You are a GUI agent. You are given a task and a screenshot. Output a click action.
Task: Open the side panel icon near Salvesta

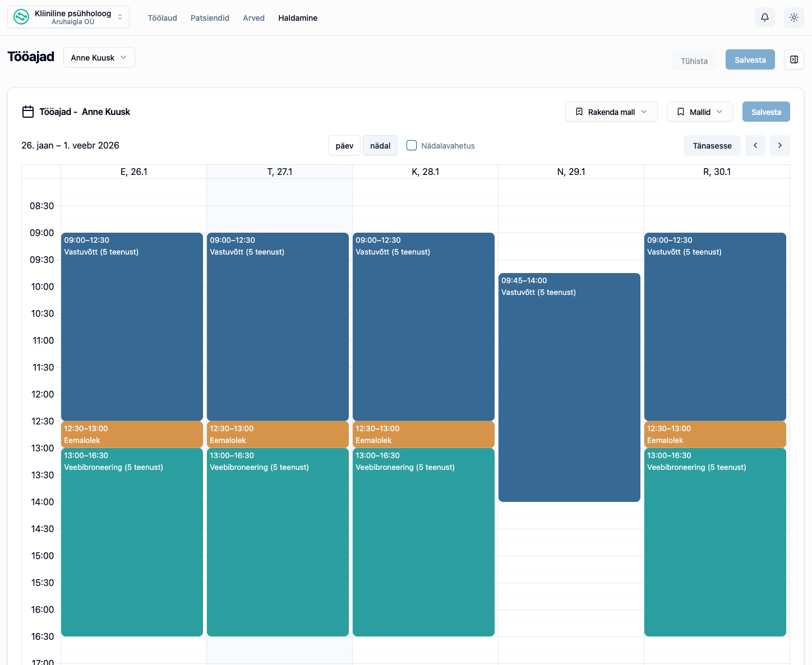click(793, 59)
